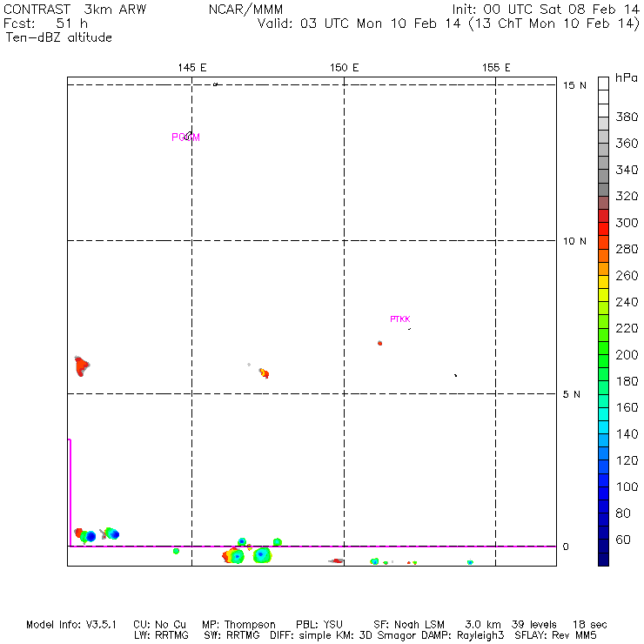Select the 'Init: 00 UTC Sat 08 Feb 14' text

pyautogui.click(x=546, y=10)
